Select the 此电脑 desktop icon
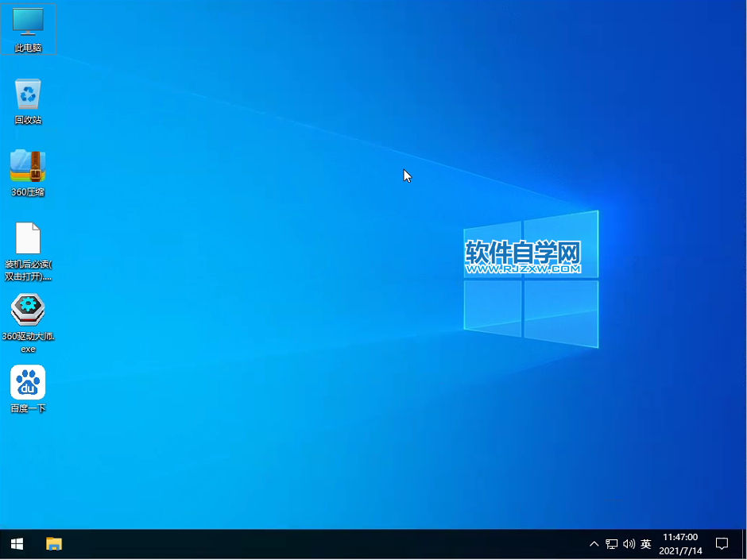The width and height of the screenshot is (747, 560). tap(28, 29)
